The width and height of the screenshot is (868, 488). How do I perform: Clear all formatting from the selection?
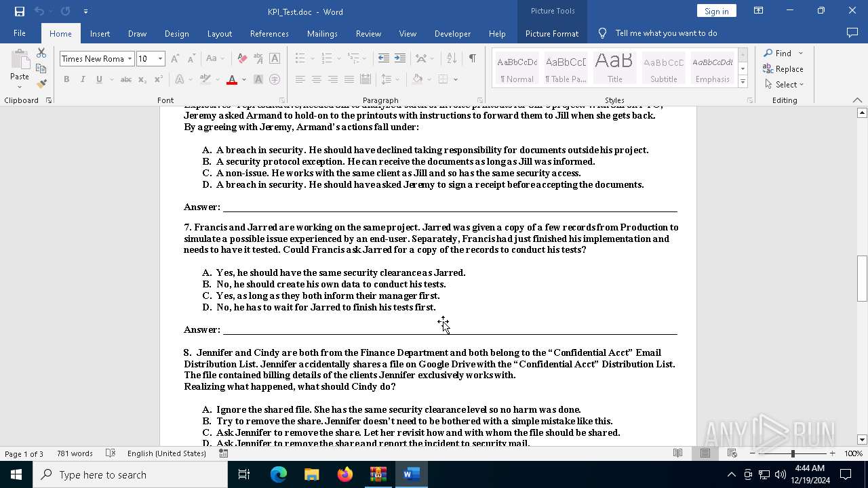click(x=242, y=59)
